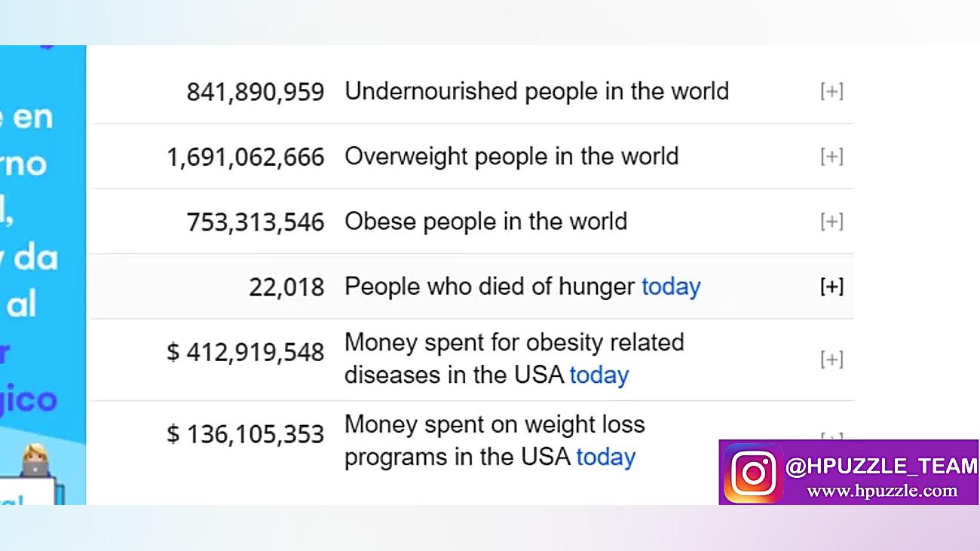Expand the Overweight people in the world row

click(831, 157)
